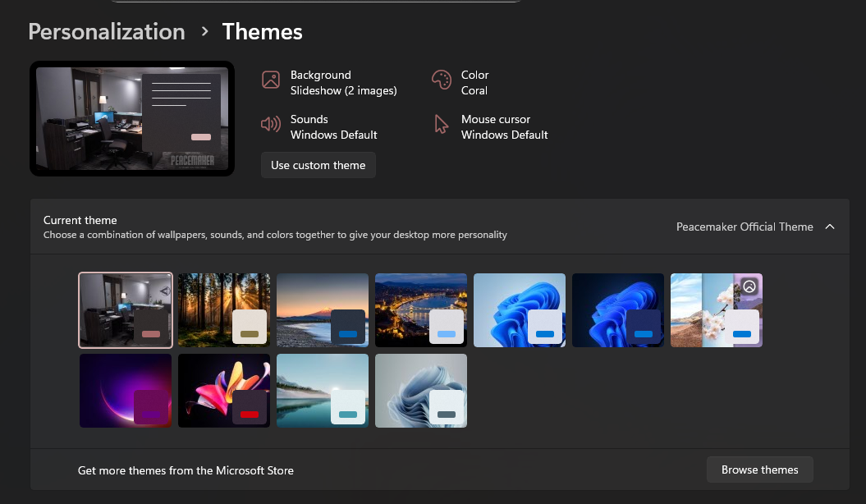Screen dimensions: 866x504
Task: Click the Sounds speaker icon
Action: 270,124
